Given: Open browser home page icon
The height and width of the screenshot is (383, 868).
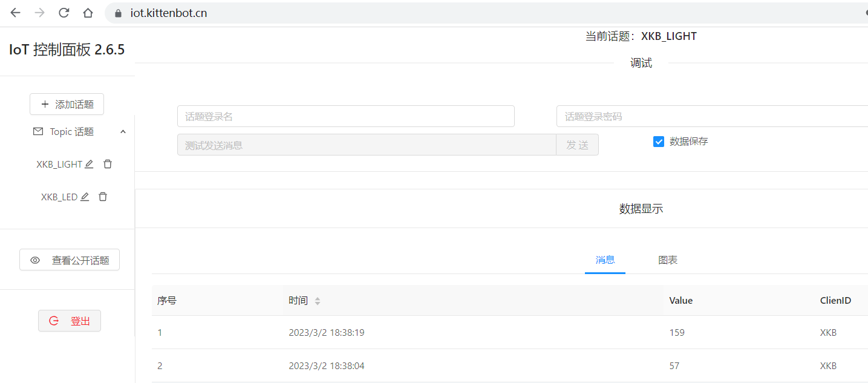Looking at the screenshot, I should point(88,13).
